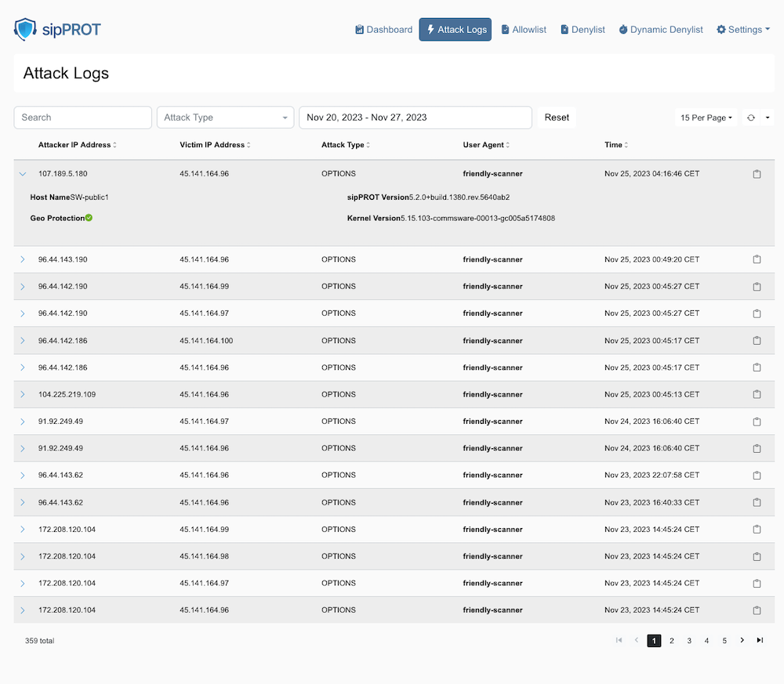Open the Settings dropdown menu
This screenshot has height=684, width=784.
[x=742, y=30]
